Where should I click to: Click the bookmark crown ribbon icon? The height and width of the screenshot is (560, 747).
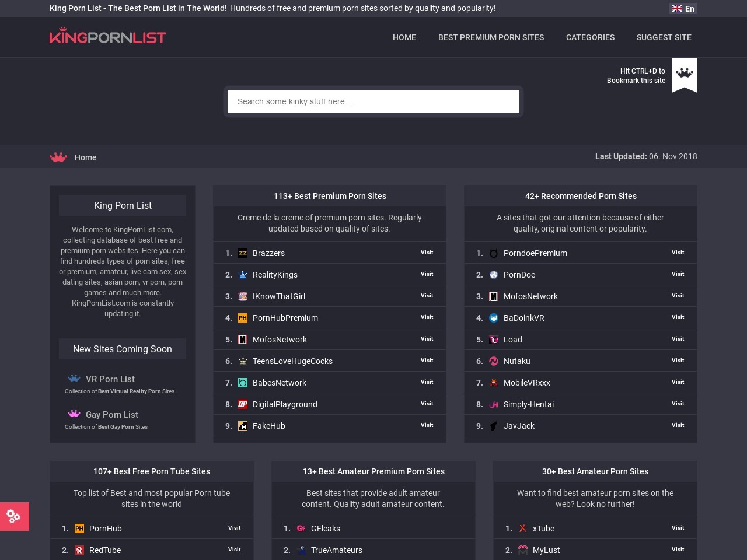tap(685, 75)
